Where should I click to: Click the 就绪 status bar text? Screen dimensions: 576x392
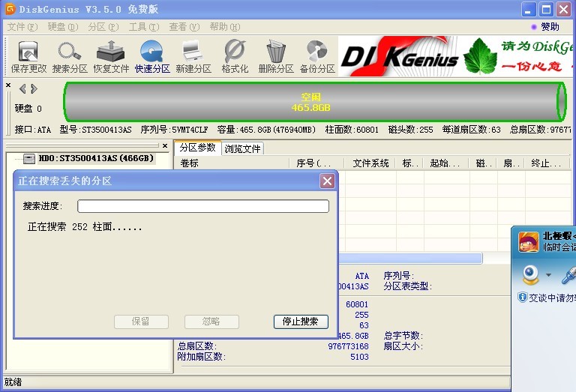13,382
